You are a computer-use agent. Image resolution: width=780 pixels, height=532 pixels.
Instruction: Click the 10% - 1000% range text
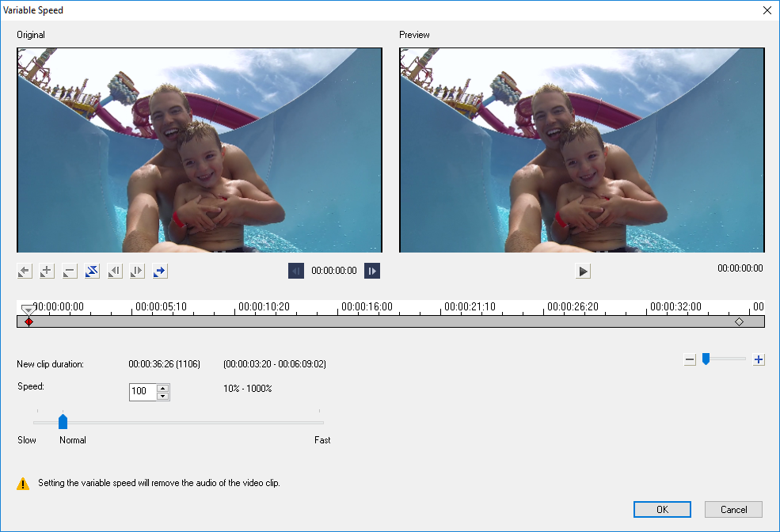click(248, 388)
